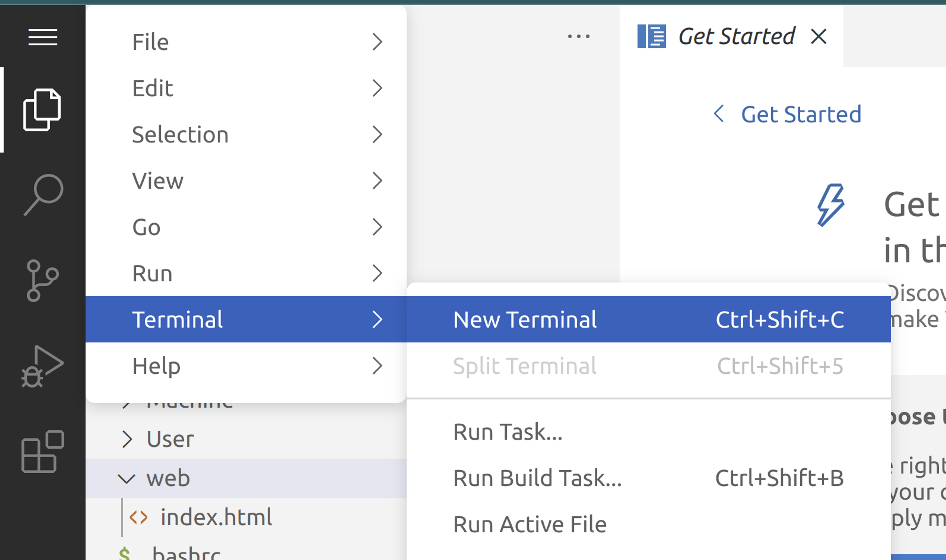Open the Source Control view icon

pos(42,280)
